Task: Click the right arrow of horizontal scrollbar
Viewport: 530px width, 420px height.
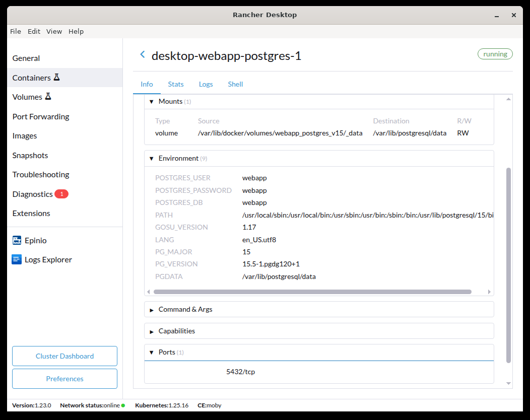Action: pos(489,292)
